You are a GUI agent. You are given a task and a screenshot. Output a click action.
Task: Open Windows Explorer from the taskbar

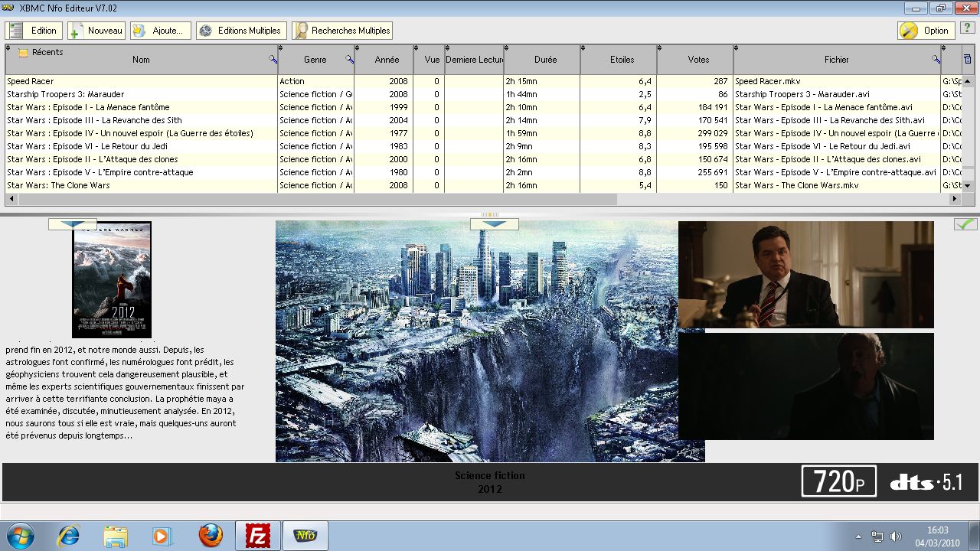point(116,536)
